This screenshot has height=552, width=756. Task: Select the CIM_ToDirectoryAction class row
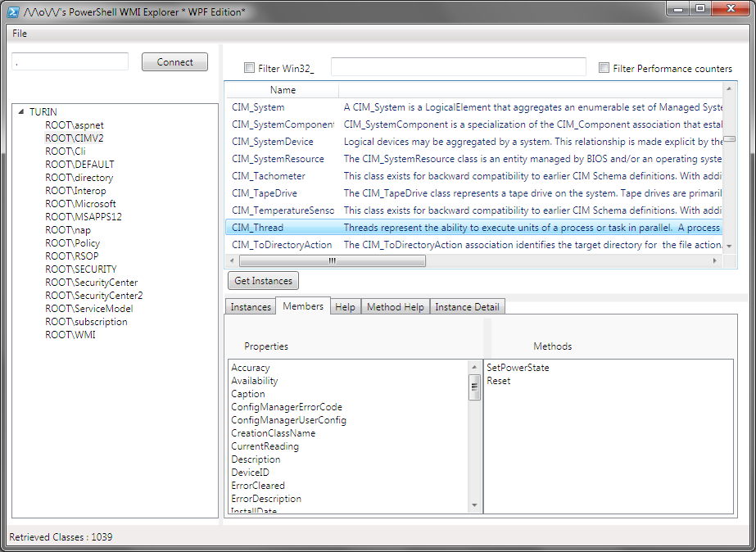[x=474, y=244]
